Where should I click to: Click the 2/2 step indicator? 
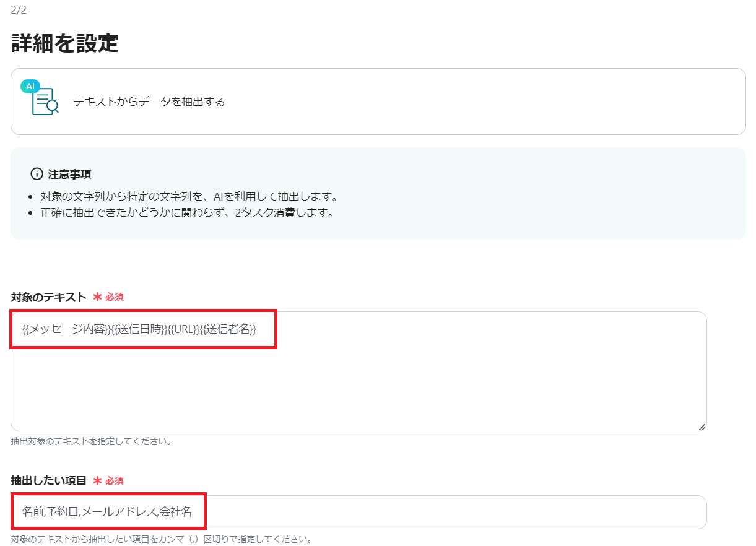coord(19,10)
